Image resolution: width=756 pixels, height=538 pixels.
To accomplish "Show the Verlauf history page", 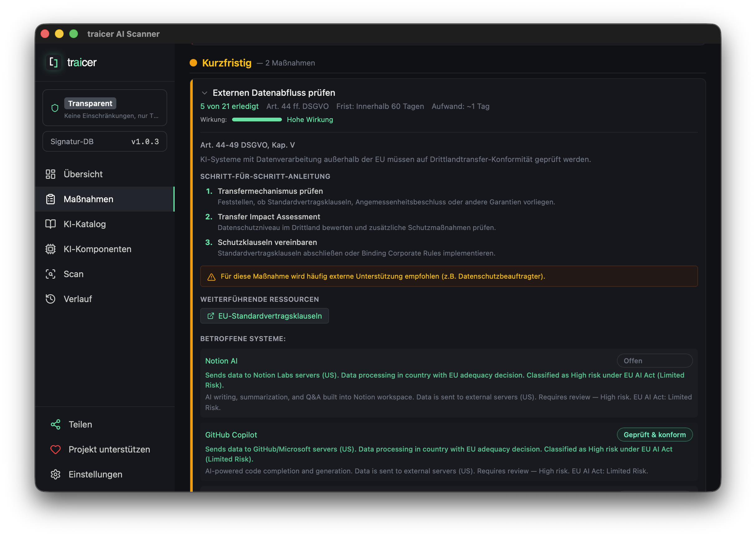I will pos(104,299).
